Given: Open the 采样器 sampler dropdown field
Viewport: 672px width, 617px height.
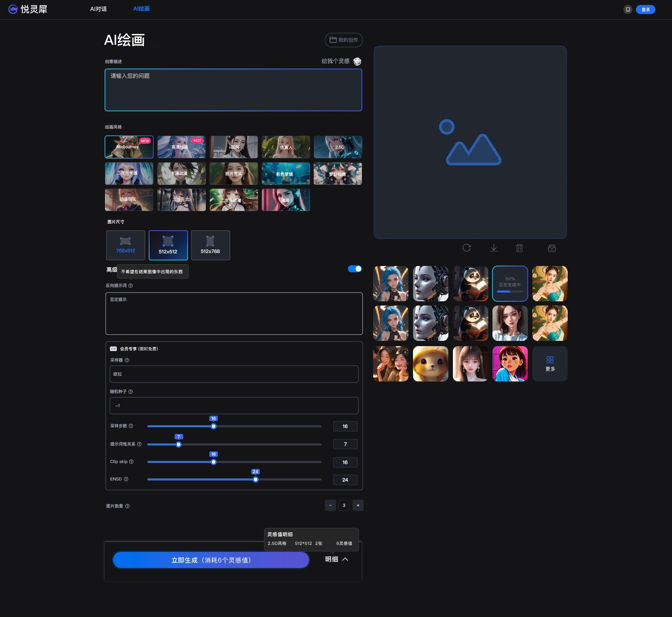Looking at the screenshot, I should (x=234, y=374).
